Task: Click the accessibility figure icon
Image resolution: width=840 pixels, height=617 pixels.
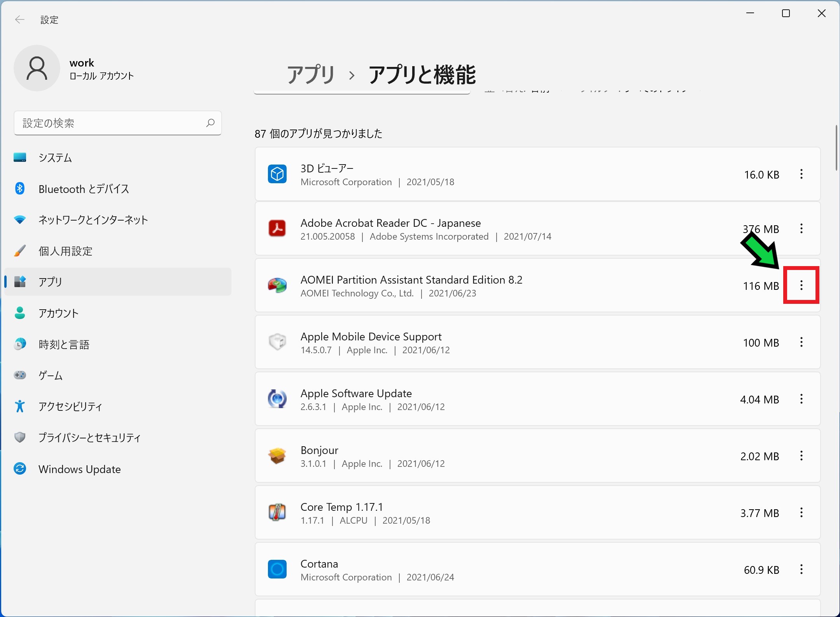Action: point(20,406)
